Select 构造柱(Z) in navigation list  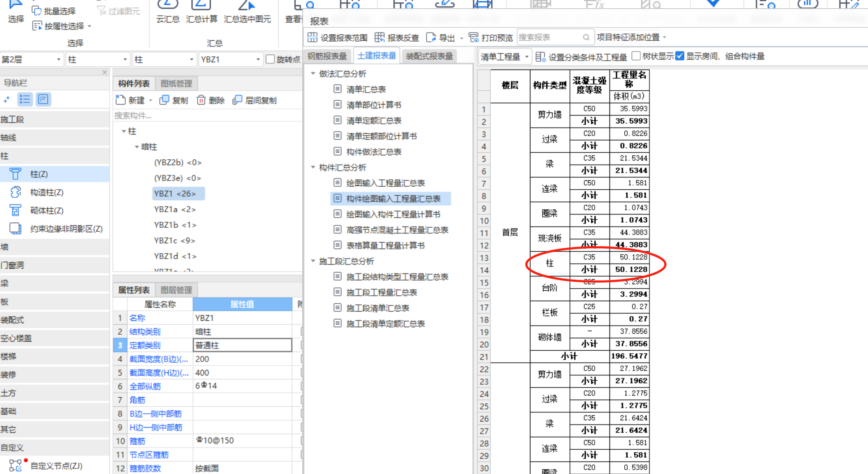click(x=55, y=192)
